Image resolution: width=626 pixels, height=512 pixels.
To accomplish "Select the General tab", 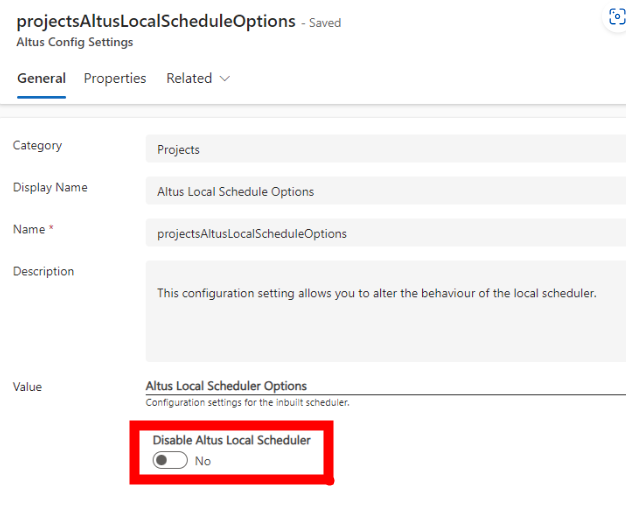I will pyautogui.click(x=42, y=78).
